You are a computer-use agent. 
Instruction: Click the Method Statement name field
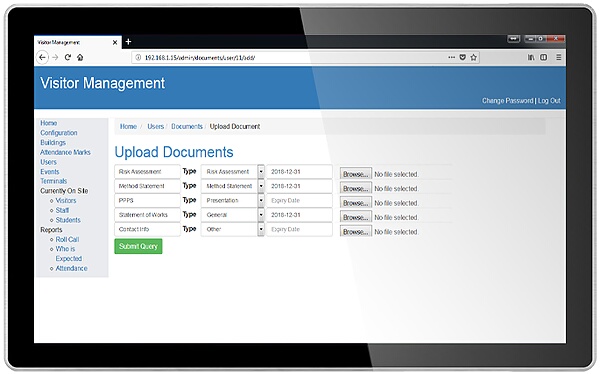click(x=147, y=186)
